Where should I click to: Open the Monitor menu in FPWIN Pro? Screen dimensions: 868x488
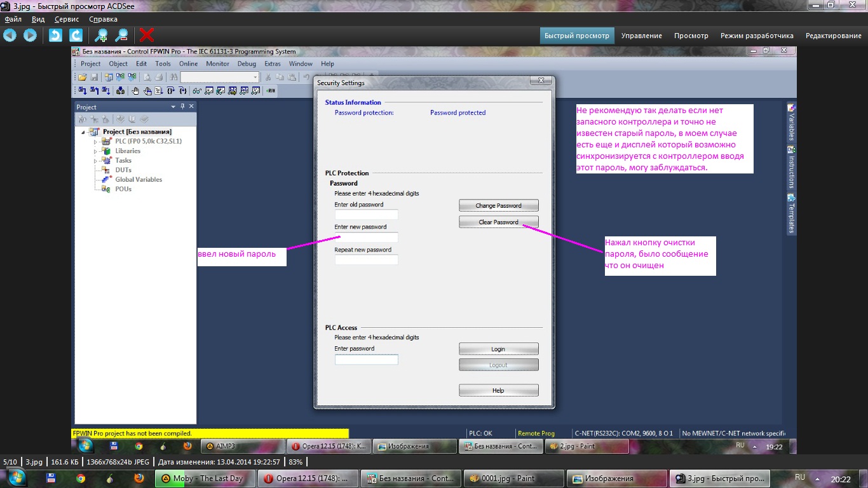point(218,64)
